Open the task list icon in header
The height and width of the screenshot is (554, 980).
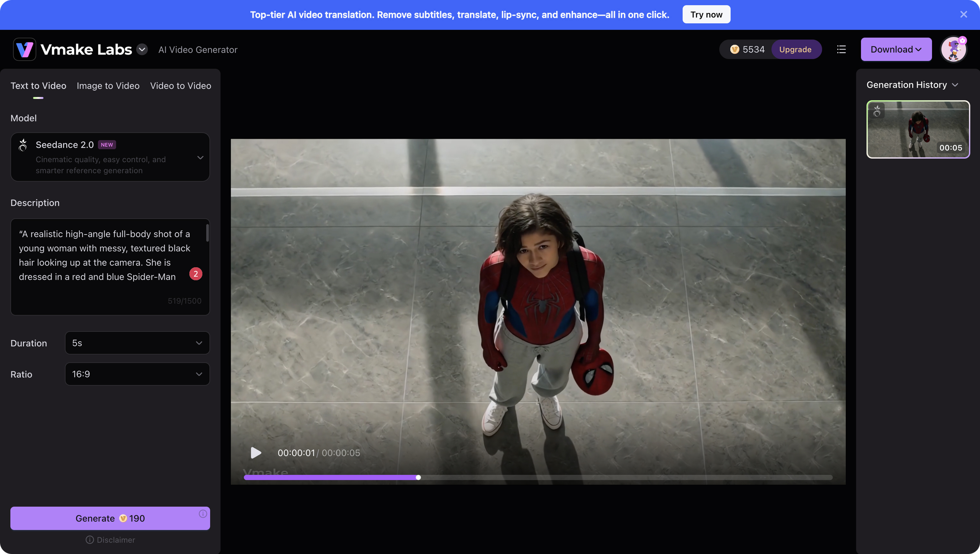point(841,49)
